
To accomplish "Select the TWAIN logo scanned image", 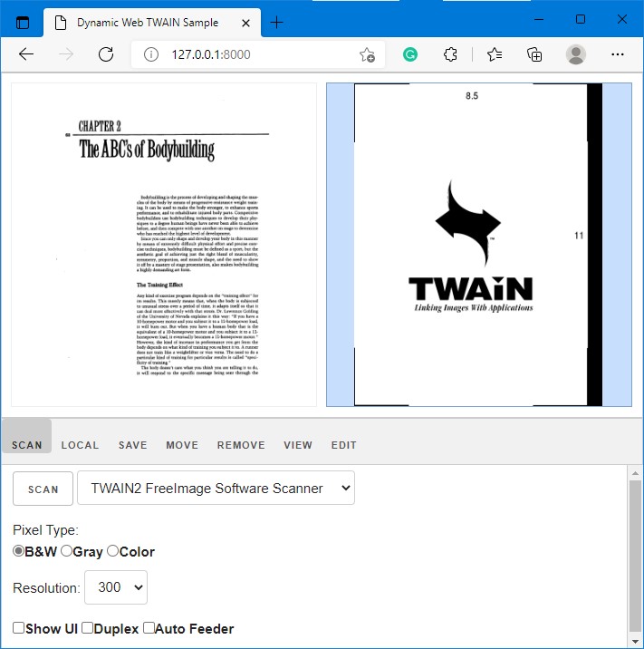I will click(478, 245).
